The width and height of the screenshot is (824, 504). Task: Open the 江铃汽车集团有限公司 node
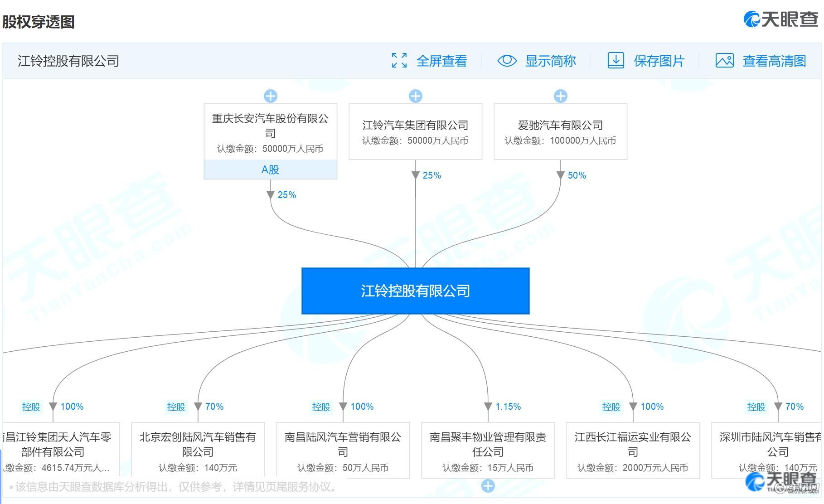(x=416, y=131)
